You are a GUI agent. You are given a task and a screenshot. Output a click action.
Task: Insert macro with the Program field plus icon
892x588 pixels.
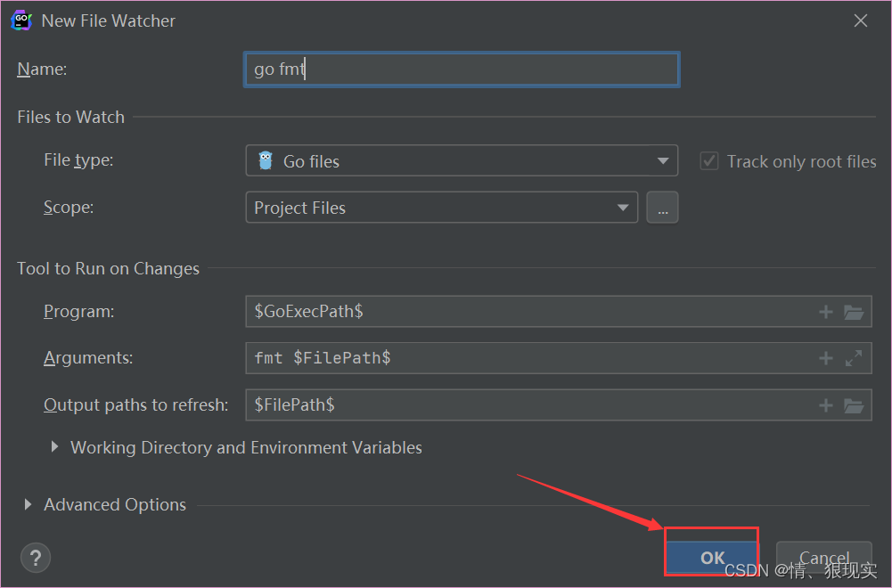click(825, 312)
